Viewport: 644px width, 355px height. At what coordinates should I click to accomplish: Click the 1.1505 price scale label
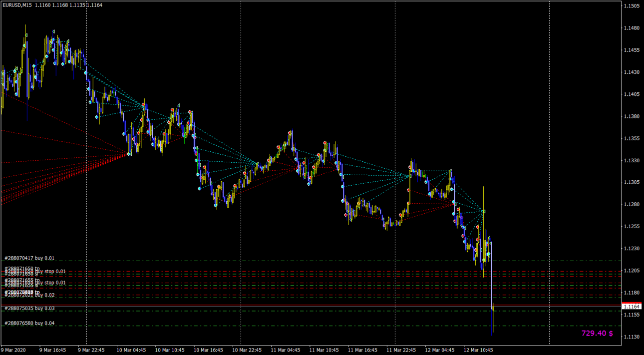click(x=632, y=6)
